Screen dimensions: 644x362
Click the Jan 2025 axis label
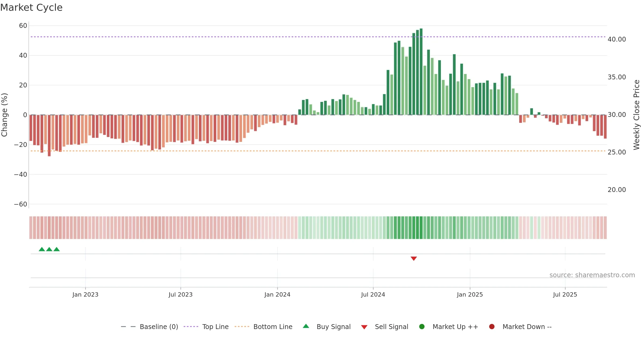(470, 294)
